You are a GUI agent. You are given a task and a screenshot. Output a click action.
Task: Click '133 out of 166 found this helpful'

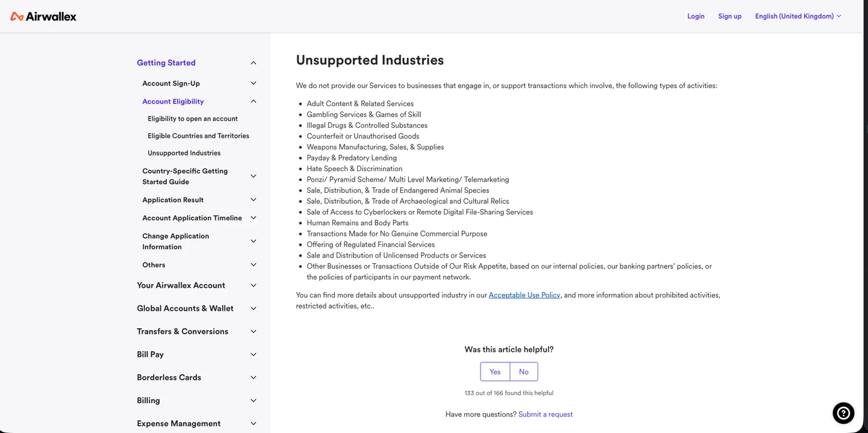pos(509,393)
